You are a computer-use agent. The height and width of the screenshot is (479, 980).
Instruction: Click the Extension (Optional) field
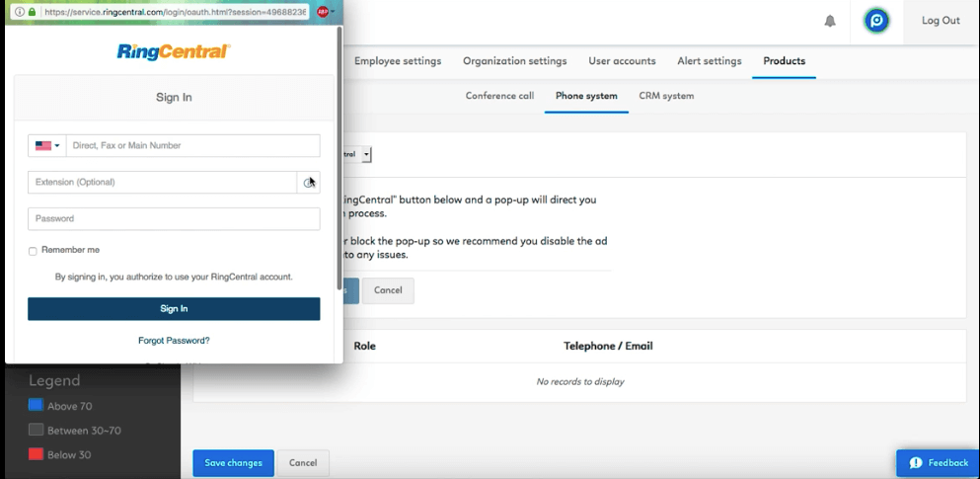[x=163, y=183]
